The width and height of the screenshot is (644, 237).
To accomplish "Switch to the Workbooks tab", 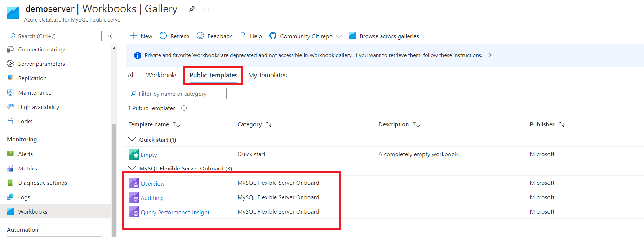I will tap(162, 75).
